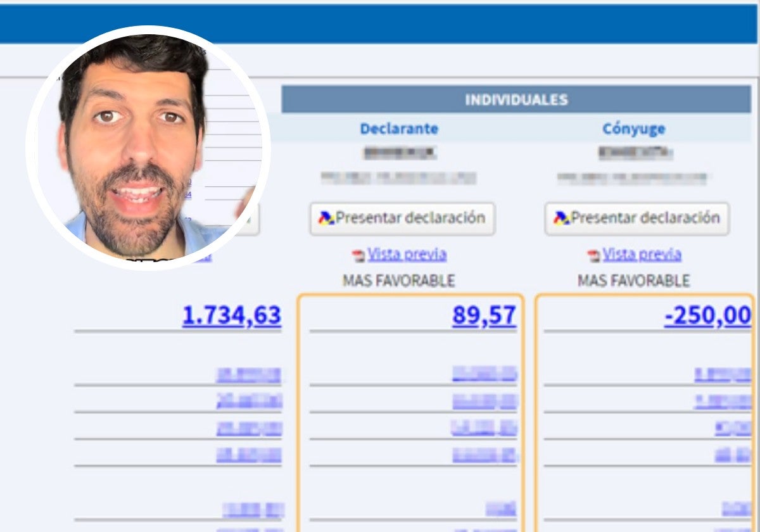Open Vista previa under the Declarante column

point(407,255)
